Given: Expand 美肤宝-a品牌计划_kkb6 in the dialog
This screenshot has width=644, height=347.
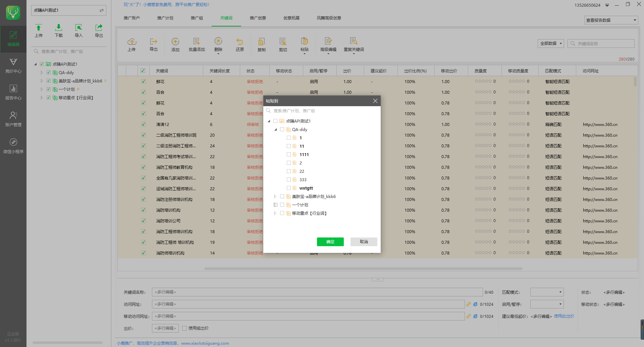Looking at the screenshot, I should 275,197.
